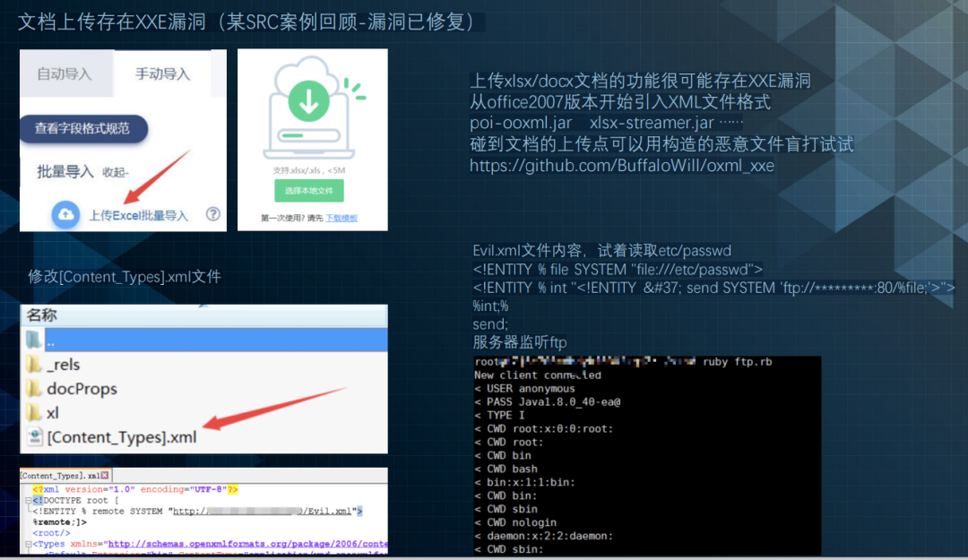Click the "< CWD nologin" terminal line

515,523
